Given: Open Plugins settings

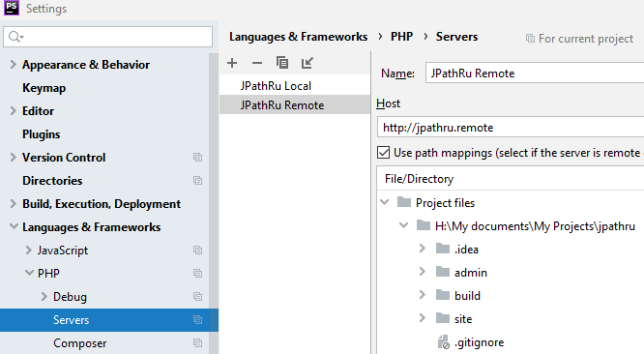Looking at the screenshot, I should coord(41,134).
